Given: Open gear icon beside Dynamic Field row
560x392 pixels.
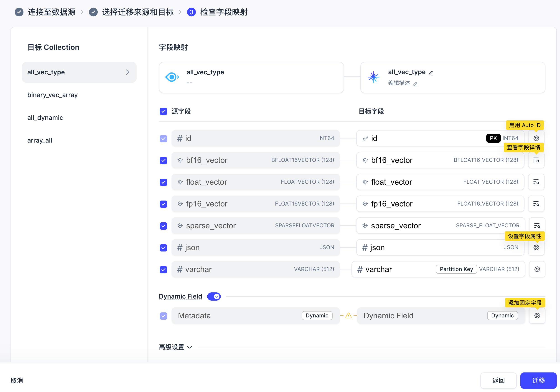Looking at the screenshot, I should tap(537, 316).
